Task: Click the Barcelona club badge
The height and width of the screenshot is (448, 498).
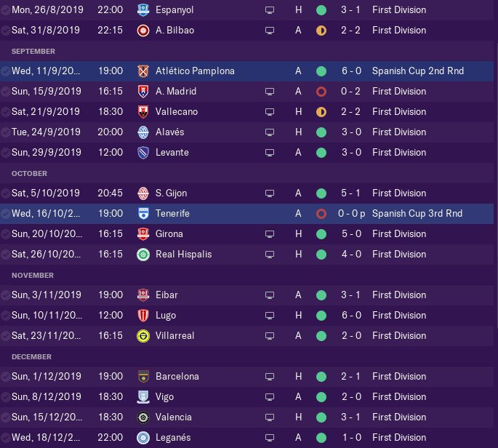Action: click(143, 377)
